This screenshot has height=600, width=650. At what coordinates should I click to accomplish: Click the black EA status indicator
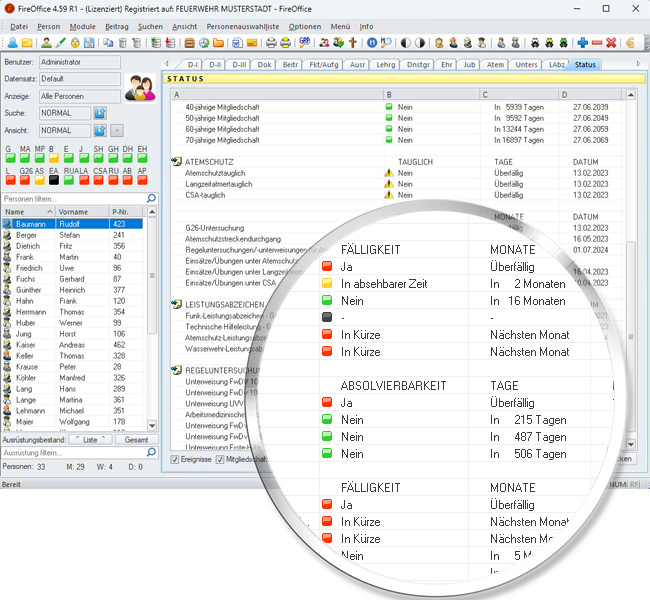[54, 182]
